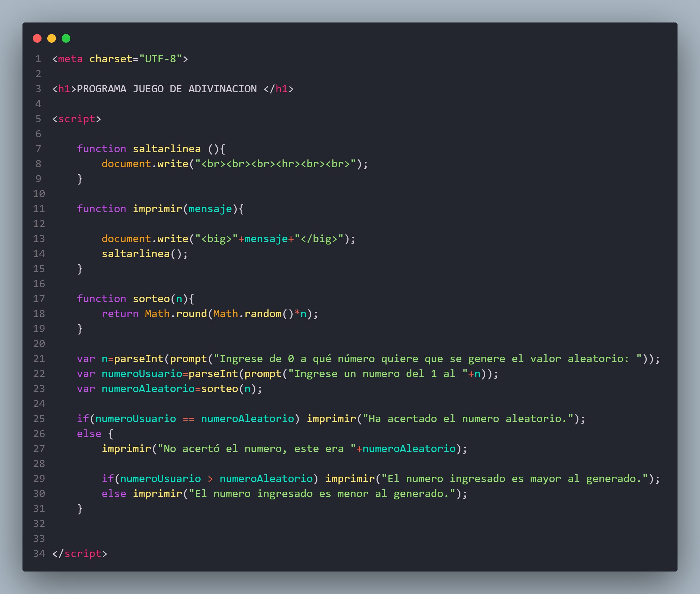Image resolution: width=700 pixels, height=594 pixels.
Task: Click the var numeroUsuario=parseInt line
Action: (287, 374)
